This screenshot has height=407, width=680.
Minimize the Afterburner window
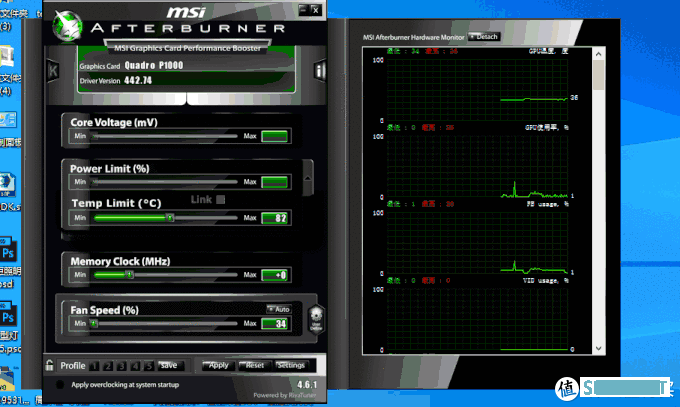pyautogui.click(x=303, y=10)
